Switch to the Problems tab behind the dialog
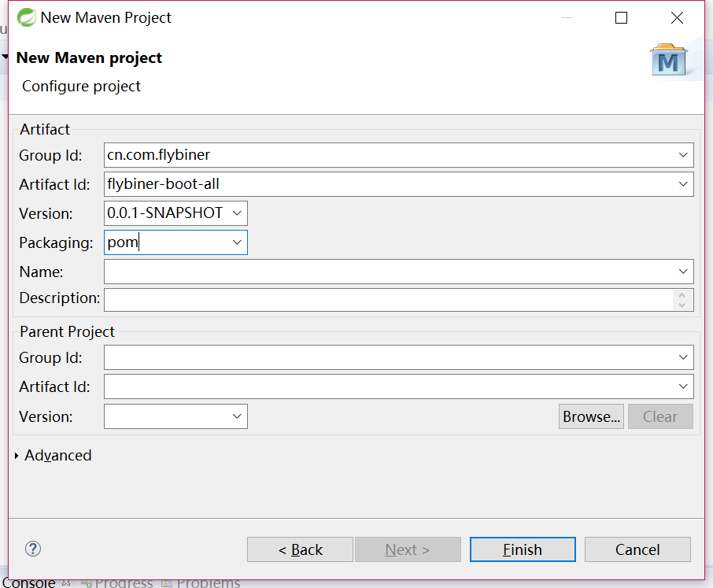The image size is (713, 588). [x=201, y=583]
